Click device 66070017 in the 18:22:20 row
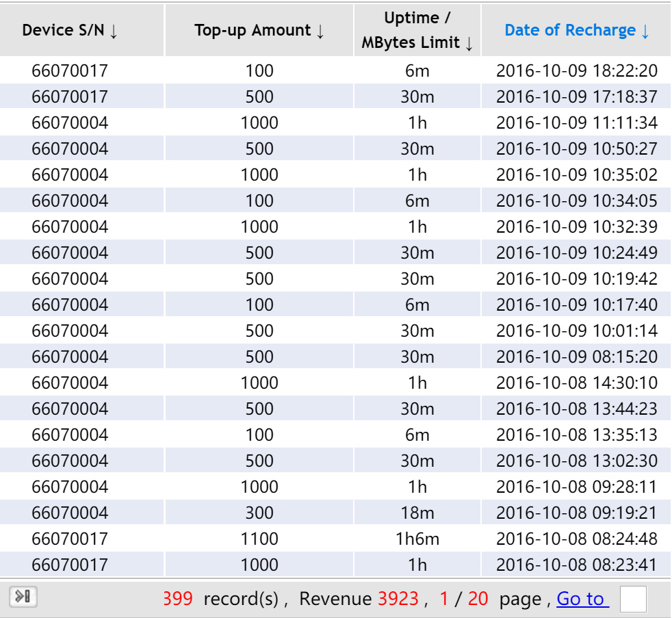 coord(69,70)
